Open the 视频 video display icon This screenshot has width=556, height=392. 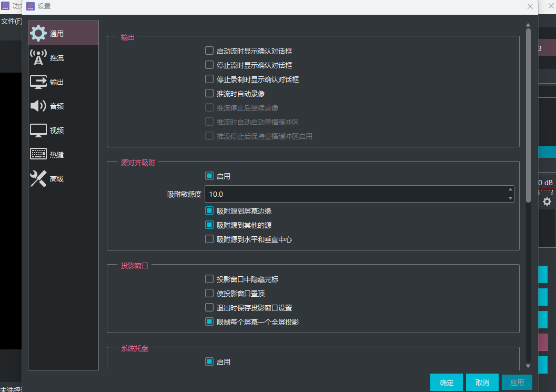pyautogui.click(x=38, y=130)
